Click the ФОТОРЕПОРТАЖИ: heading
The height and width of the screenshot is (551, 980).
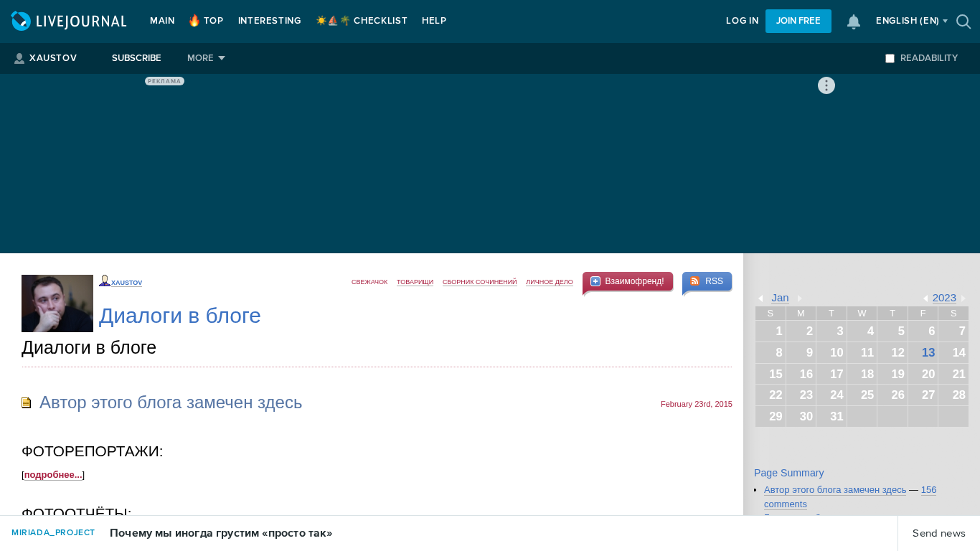tap(93, 451)
